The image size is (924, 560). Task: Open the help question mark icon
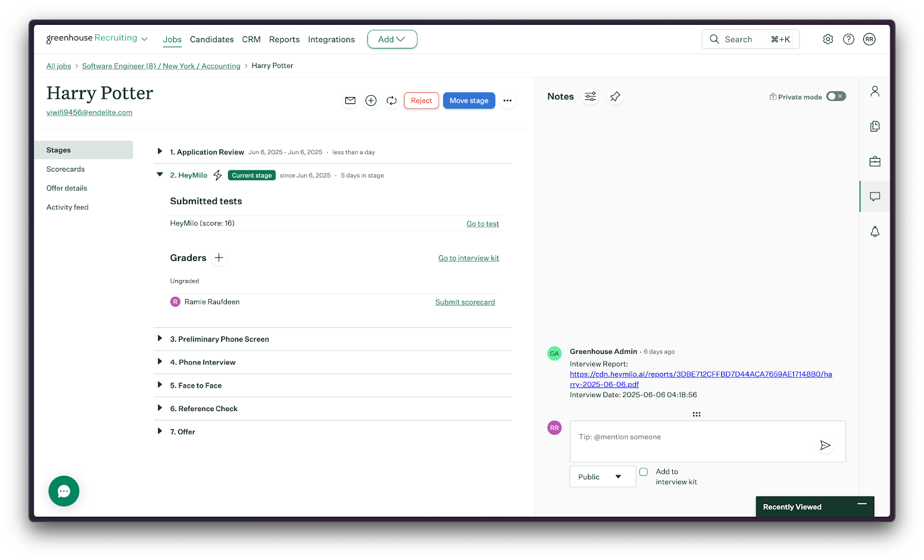[x=848, y=39]
